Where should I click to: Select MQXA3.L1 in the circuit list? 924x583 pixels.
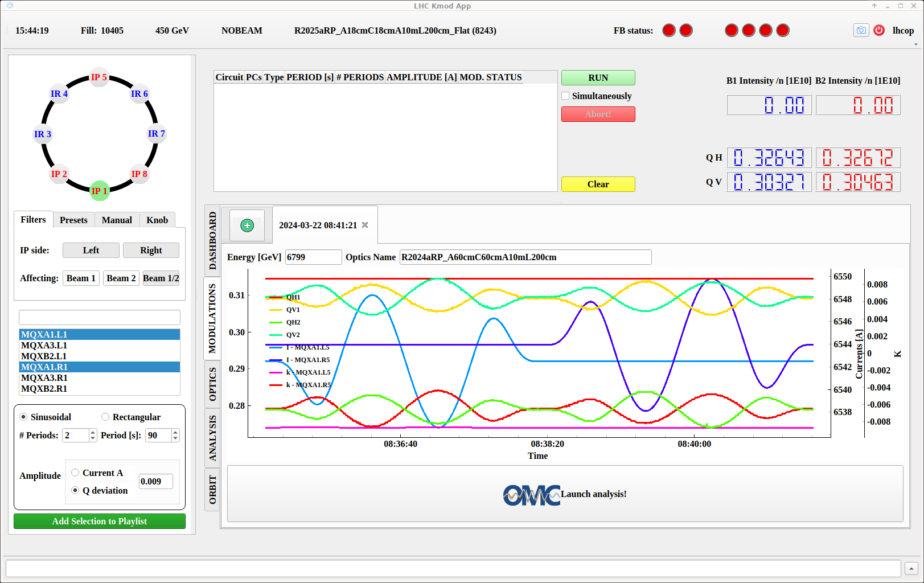coord(100,345)
